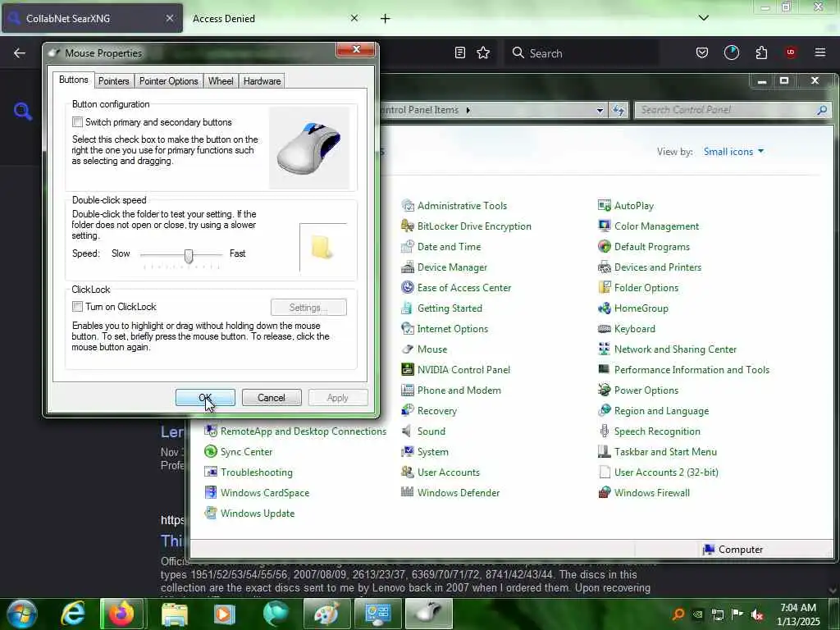Click Cancel in Mouse Properties
The image size is (840, 630).
click(272, 398)
